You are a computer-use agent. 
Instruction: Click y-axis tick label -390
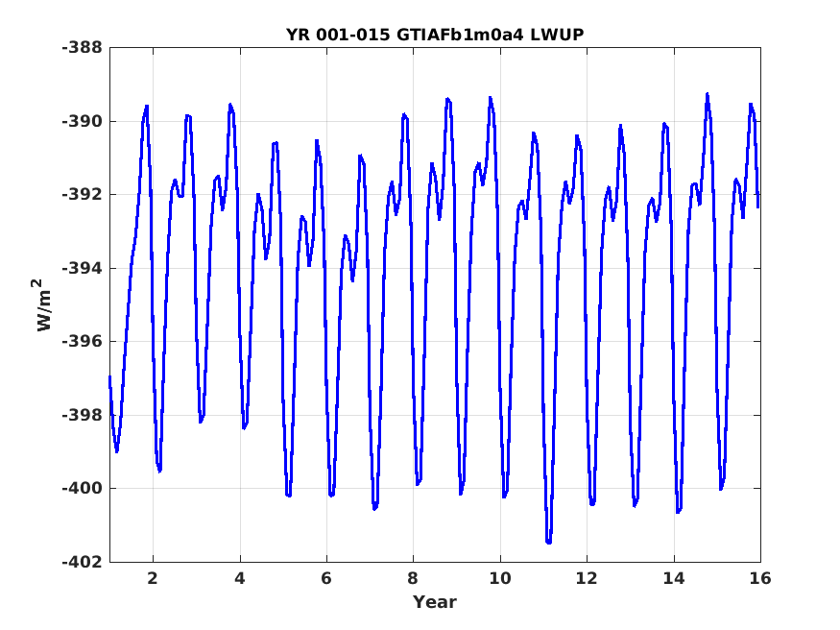[x=82, y=121]
